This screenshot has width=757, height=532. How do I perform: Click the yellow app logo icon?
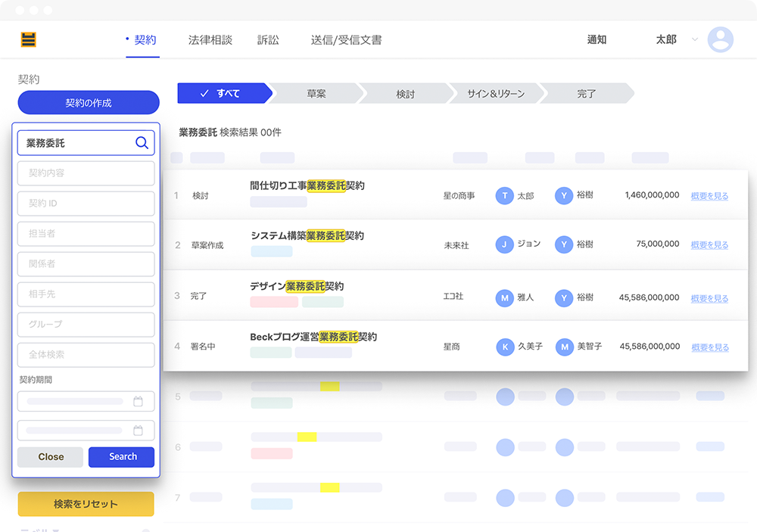coord(29,39)
